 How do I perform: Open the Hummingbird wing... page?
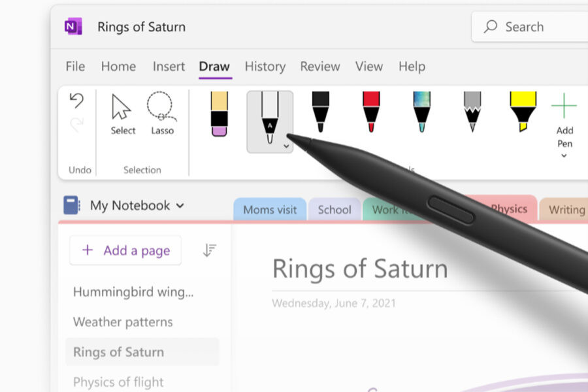pos(133,292)
